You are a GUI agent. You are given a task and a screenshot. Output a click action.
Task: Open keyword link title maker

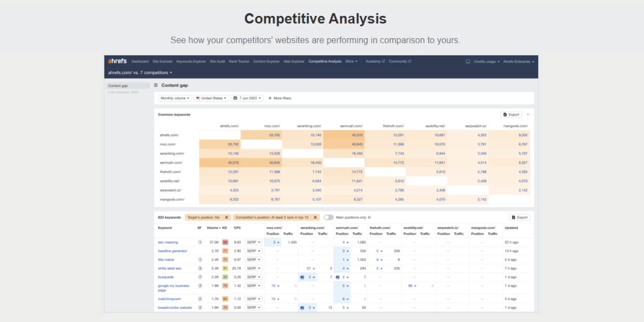pyautogui.click(x=166, y=260)
